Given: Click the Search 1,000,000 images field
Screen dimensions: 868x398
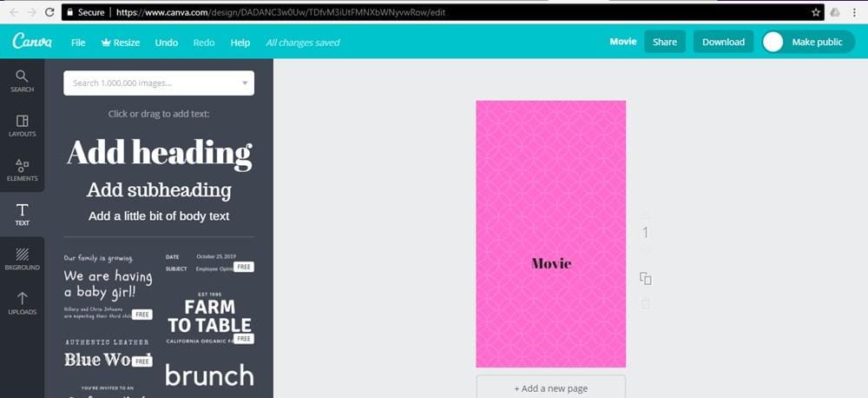Looking at the screenshot, I should (159, 83).
